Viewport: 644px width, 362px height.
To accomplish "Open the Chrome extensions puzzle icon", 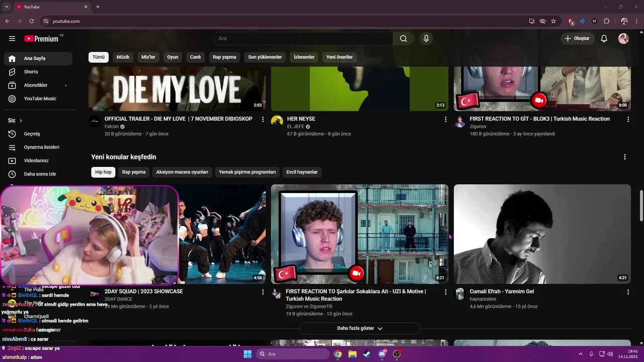I will pos(606,21).
